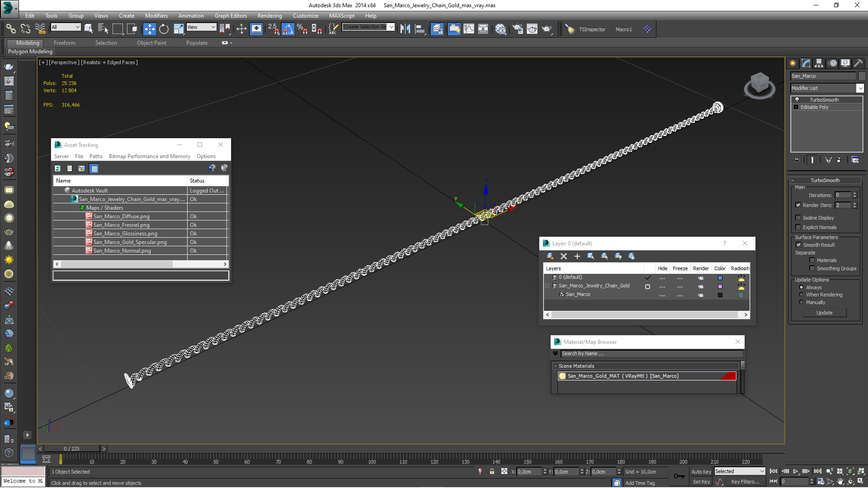Toggle Smooth Result checkbox
868x488 pixels.
pyautogui.click(x=799, y=245)
